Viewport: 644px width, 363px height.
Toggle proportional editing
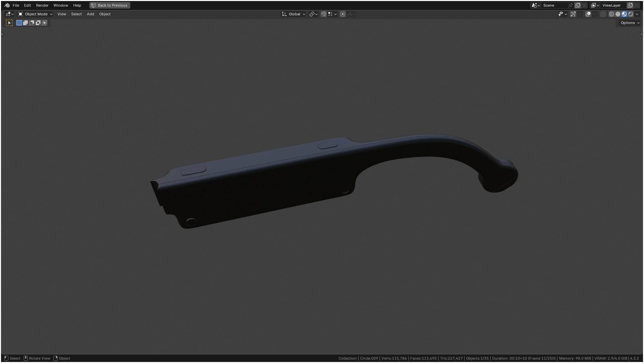click(x=343, y=14)
